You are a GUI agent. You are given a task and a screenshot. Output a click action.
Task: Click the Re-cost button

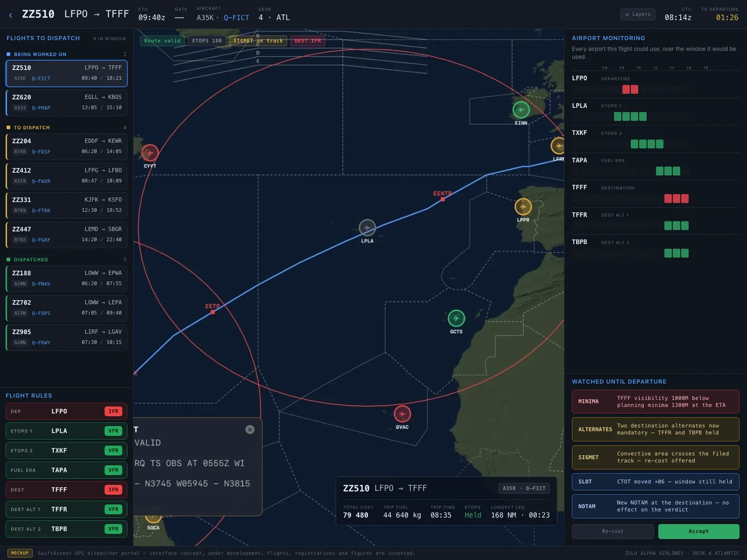[613, 532]
